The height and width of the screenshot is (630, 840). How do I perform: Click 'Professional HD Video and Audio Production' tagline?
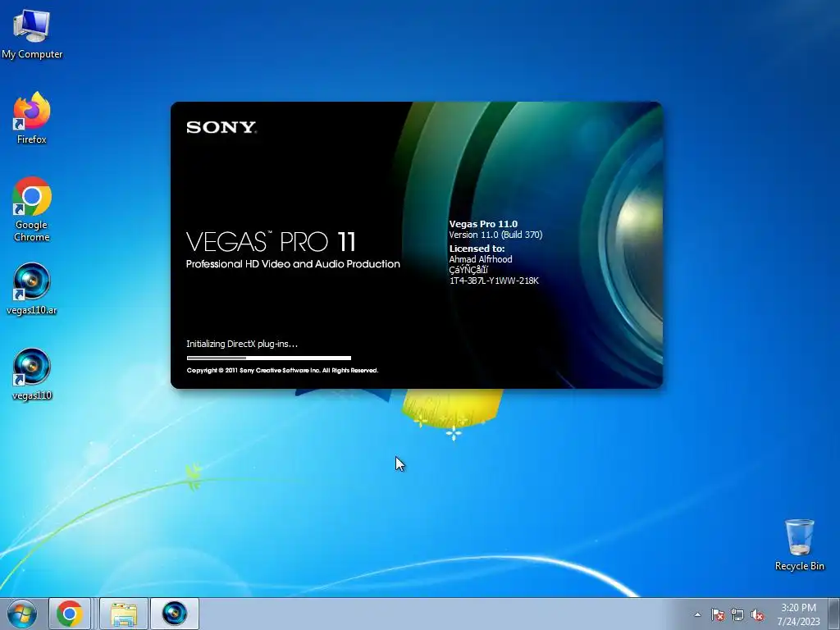293,264
